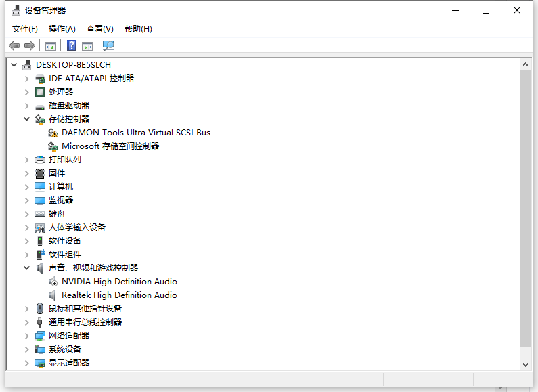Select the Realtek High Definition Audio device
Image resolution: width=538 pixels, height=392 pixels.
[119, 295]
